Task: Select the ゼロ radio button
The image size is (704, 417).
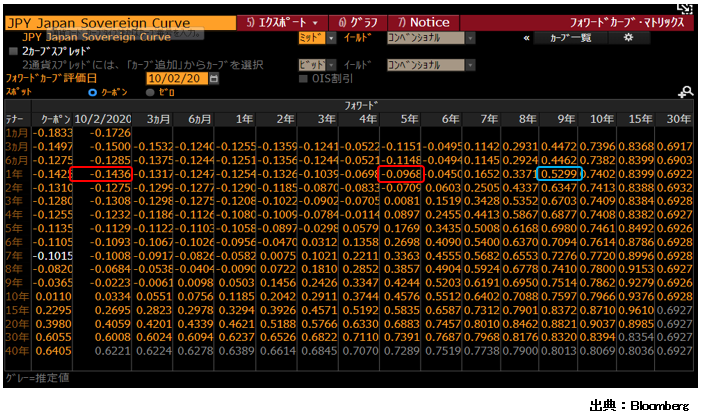Action: pyautogui.click(x=150, y=92)
